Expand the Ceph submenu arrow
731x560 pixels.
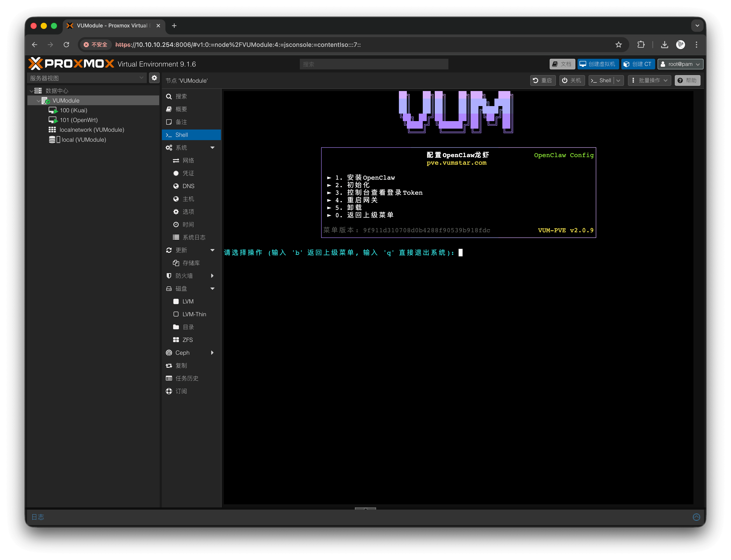pos(212,353)
